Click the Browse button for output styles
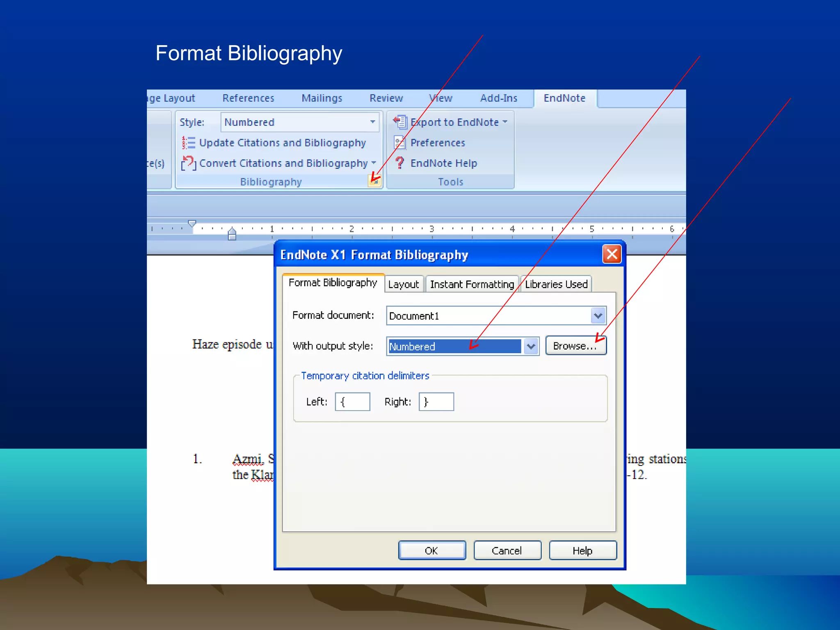The width and height of the screenshot is (840, 630). tap(575, 346)
